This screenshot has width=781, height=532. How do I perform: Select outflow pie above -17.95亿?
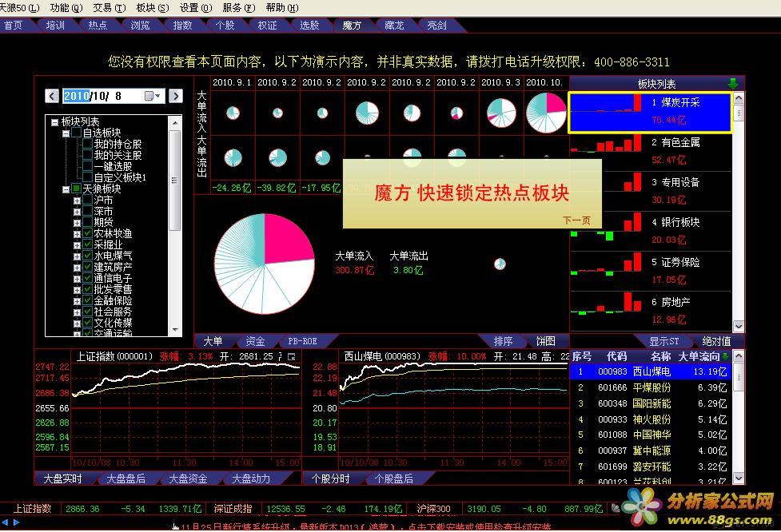point(322,158)
